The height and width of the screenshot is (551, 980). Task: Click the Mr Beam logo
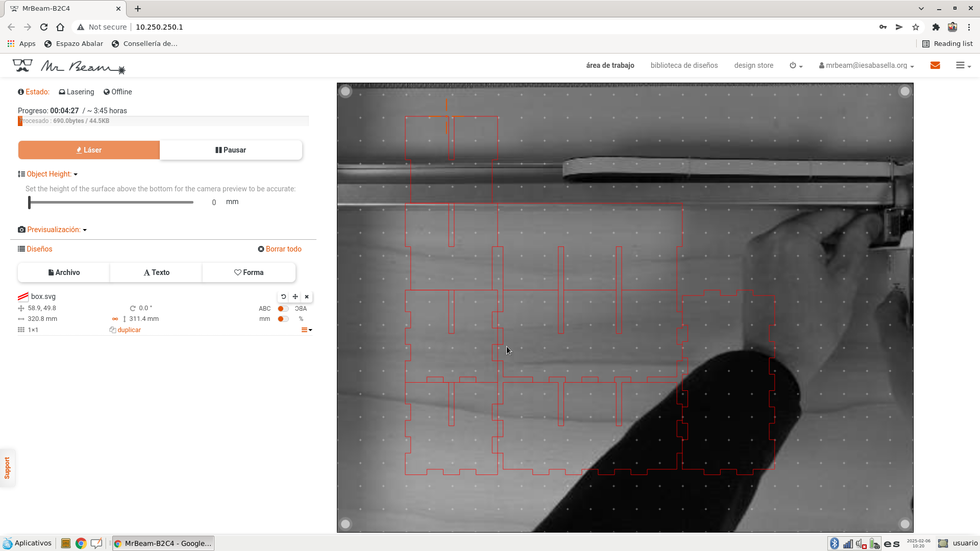[x=69, y=66]
